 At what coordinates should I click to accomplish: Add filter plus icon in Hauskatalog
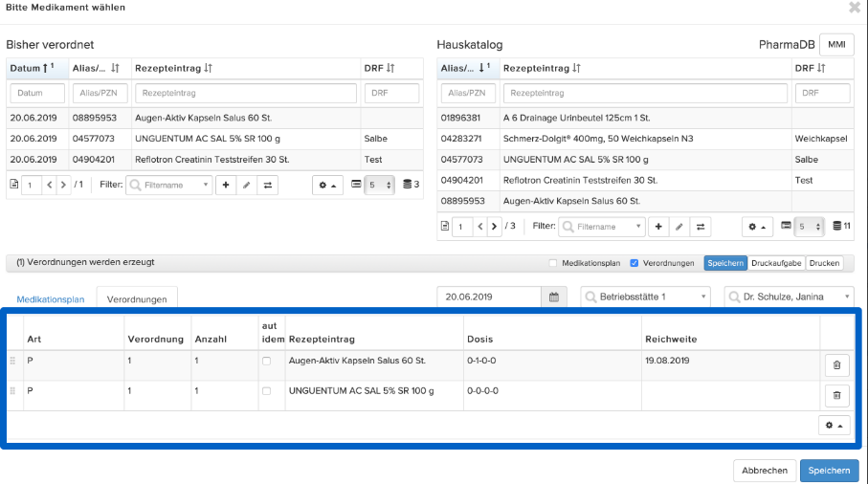click(658, 227)
